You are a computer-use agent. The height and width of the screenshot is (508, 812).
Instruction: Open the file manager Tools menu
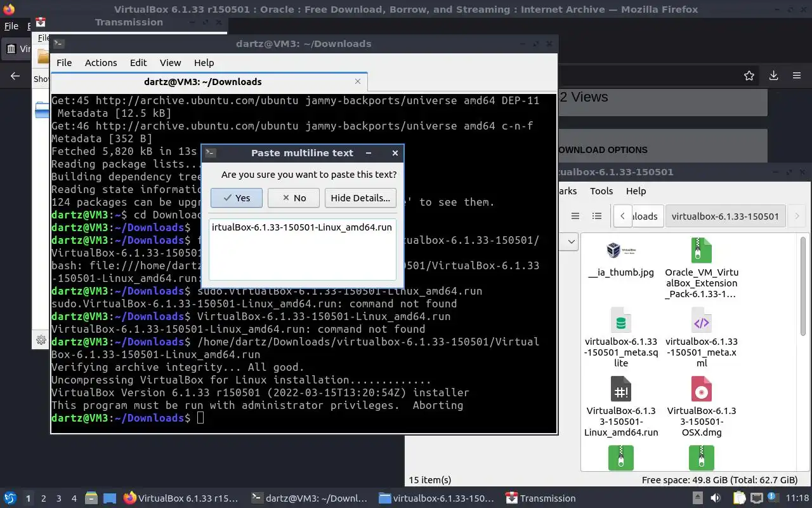[601, 190]
